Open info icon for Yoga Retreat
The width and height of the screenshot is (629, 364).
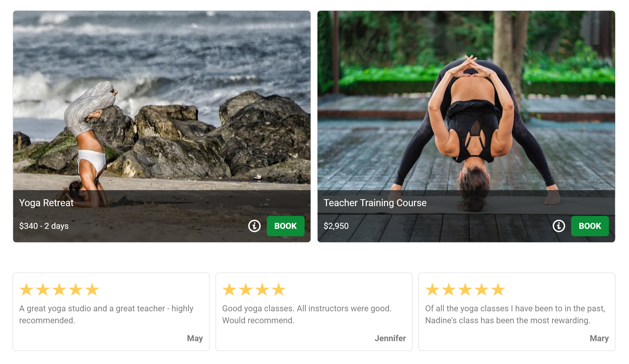pos(254,226)
